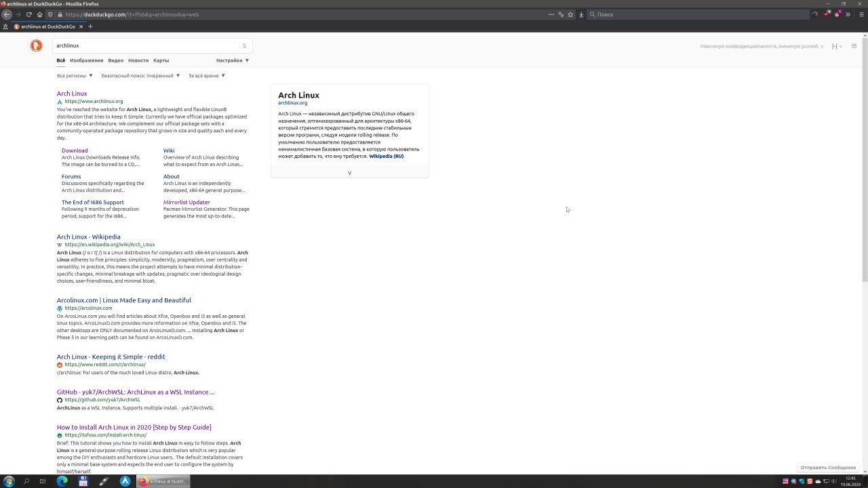The image size is (868, 488).
Task: Click the Отправить Сообщение feedback button
Action: [x=828, y=468]
